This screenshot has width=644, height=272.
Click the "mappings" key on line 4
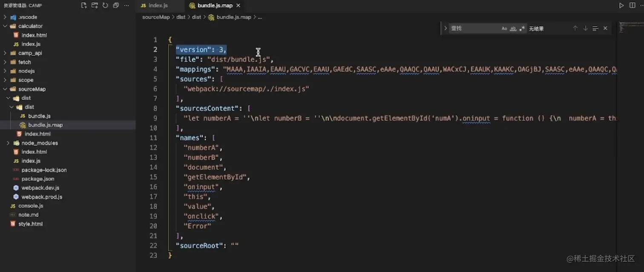coord(195,69)
